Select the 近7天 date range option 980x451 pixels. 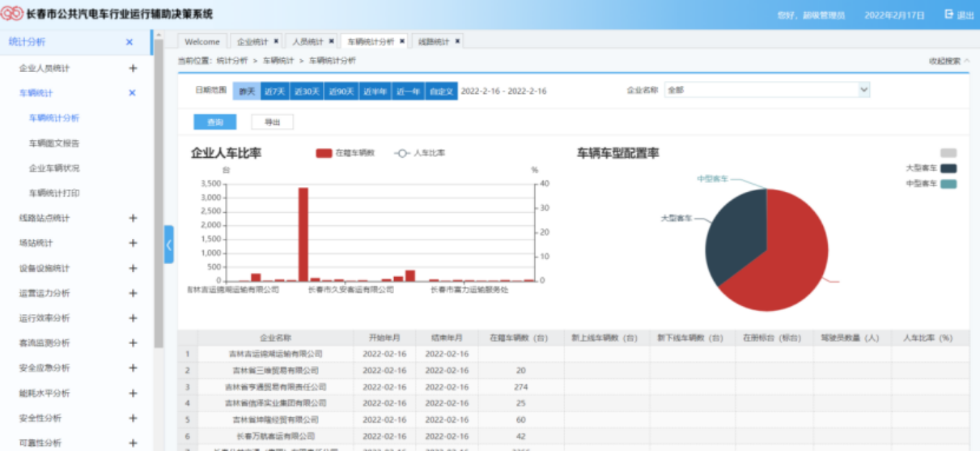click(274, 91)
